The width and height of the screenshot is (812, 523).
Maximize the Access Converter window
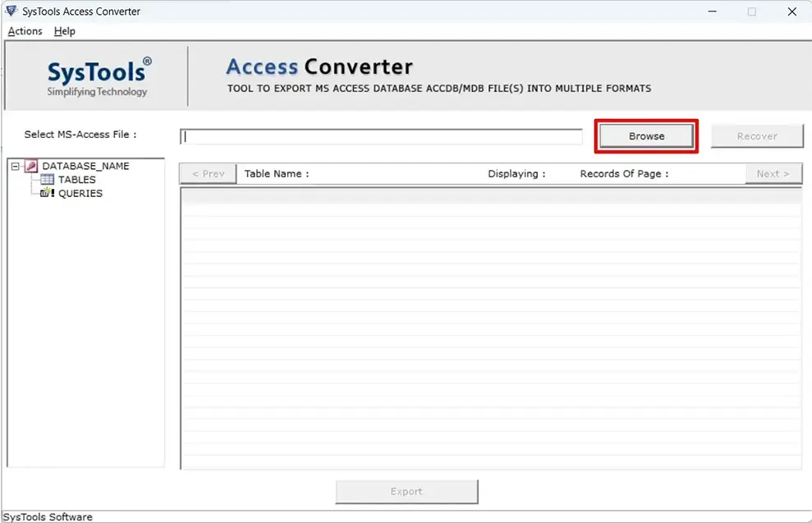coord(751,11)
